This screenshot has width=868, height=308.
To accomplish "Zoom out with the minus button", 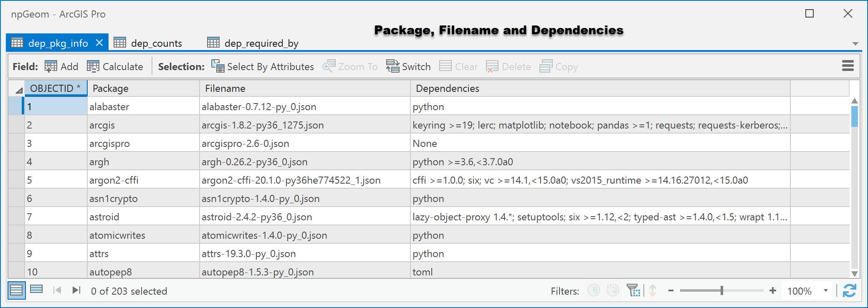I will 671,290.
